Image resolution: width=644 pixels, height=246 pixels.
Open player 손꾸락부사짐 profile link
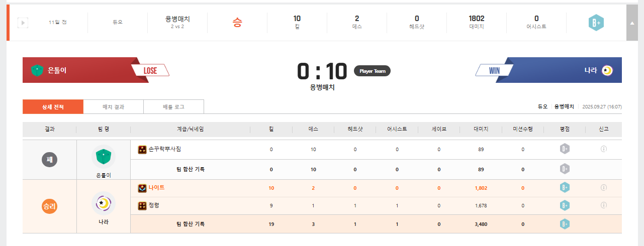tap(164, 149)
